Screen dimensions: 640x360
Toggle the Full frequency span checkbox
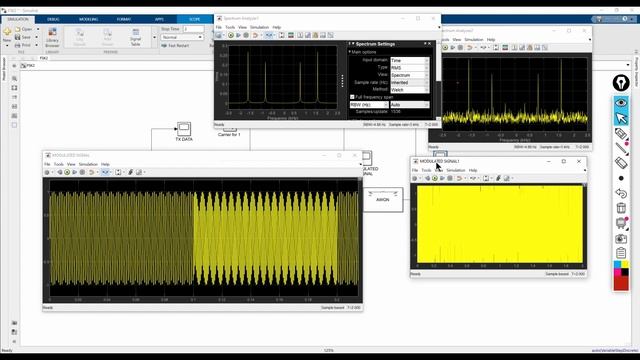(x=352, y=97)
